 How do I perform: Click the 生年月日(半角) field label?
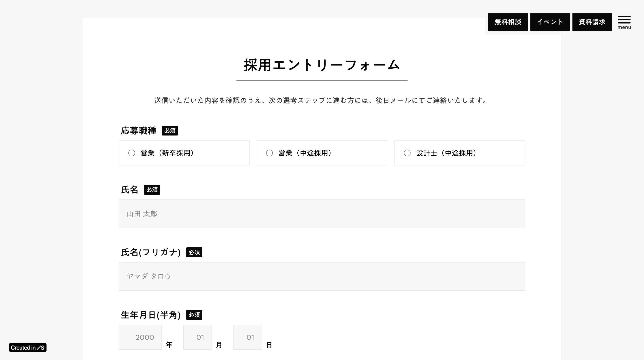pos(151,315)
